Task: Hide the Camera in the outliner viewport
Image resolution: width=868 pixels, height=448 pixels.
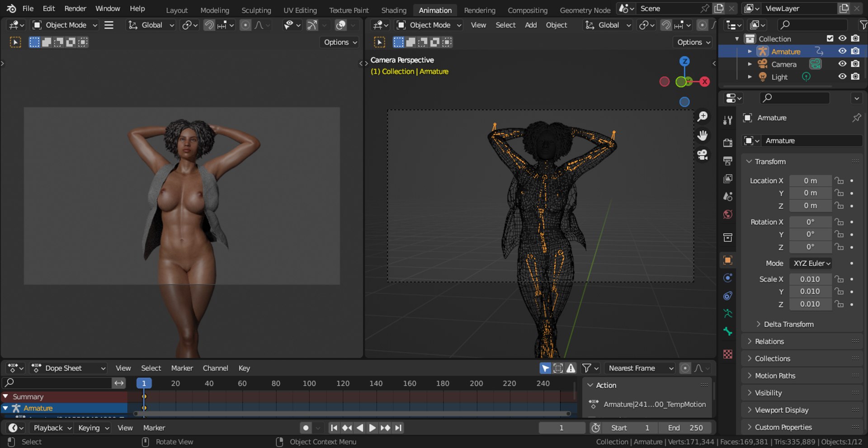Action: pos(842,64)
